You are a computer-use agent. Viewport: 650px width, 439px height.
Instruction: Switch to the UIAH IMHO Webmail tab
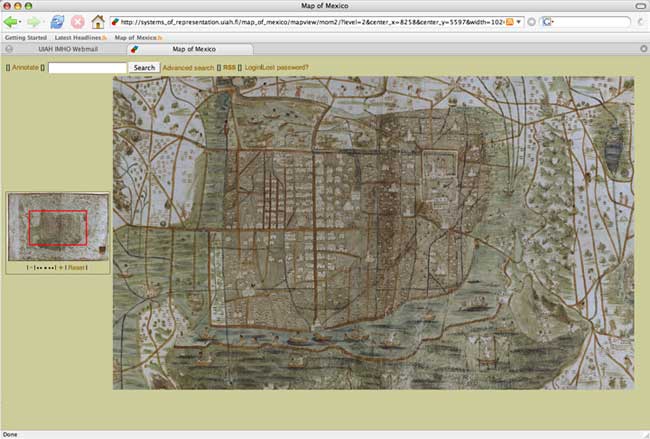[x=68, y=49]
